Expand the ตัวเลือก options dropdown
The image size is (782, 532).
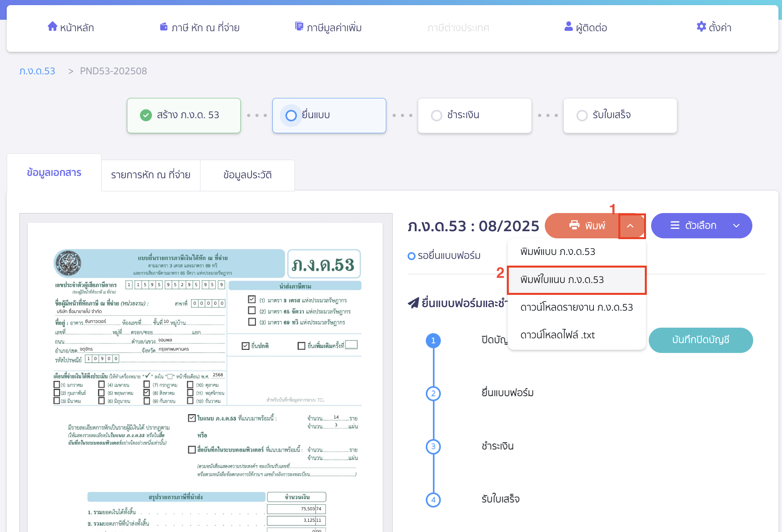(x=736, y=225)
